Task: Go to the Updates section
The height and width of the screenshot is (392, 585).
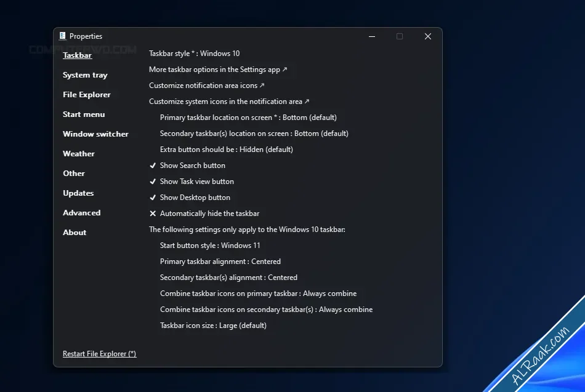Action: [x=78, y=193]
